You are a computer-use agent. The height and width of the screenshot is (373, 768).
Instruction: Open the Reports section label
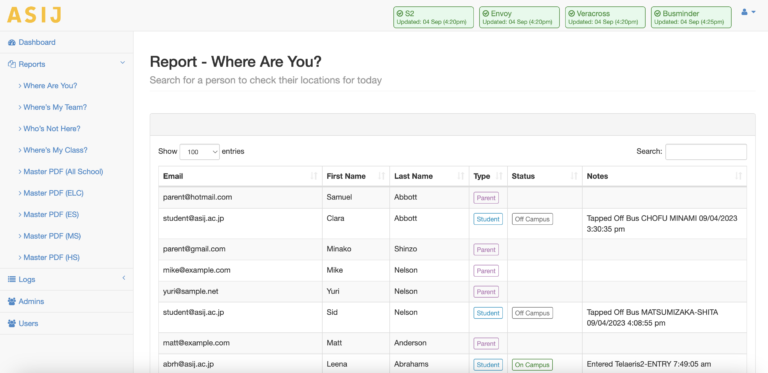tap(32, 64)
